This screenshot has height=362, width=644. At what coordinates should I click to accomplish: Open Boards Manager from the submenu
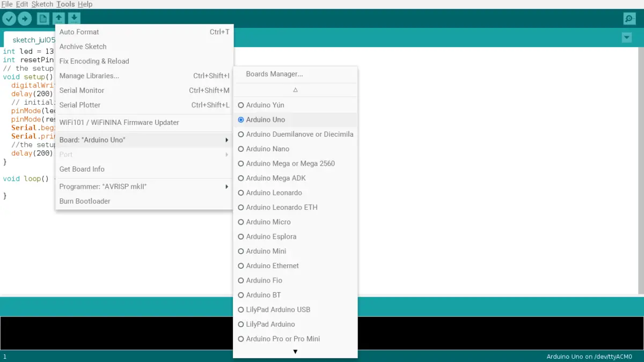pyautogui.click(x=295, y=74)
